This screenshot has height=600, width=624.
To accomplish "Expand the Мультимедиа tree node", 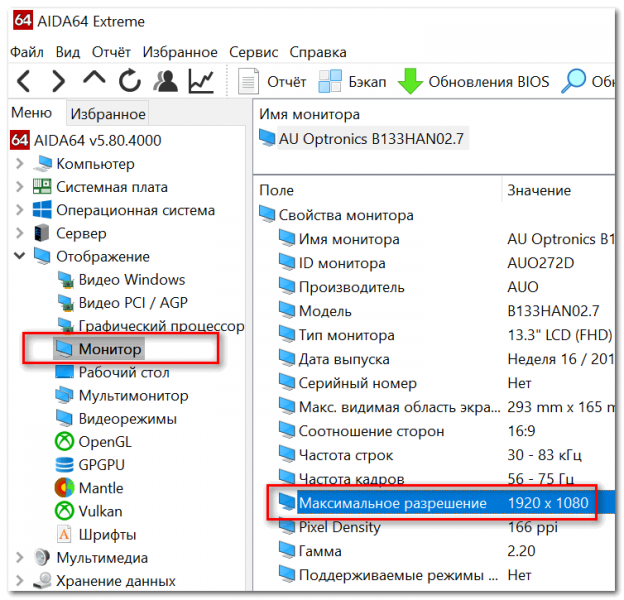I will (19, 558).
